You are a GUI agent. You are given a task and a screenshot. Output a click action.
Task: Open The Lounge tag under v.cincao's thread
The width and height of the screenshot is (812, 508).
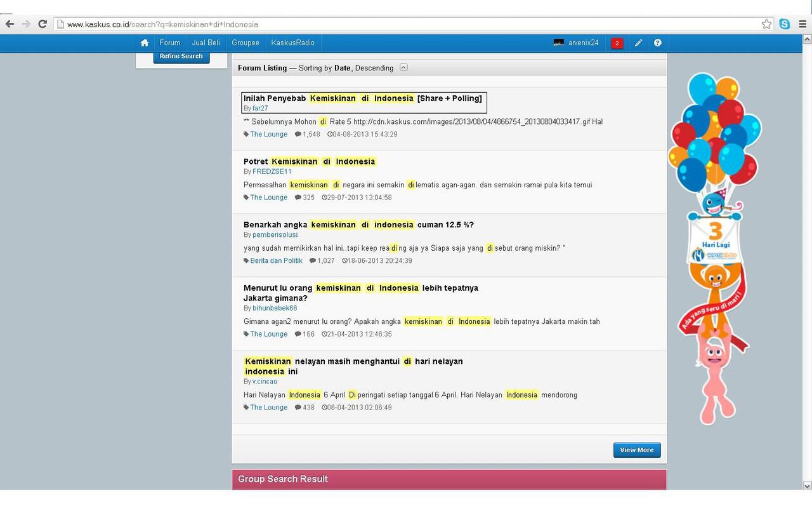268,408
